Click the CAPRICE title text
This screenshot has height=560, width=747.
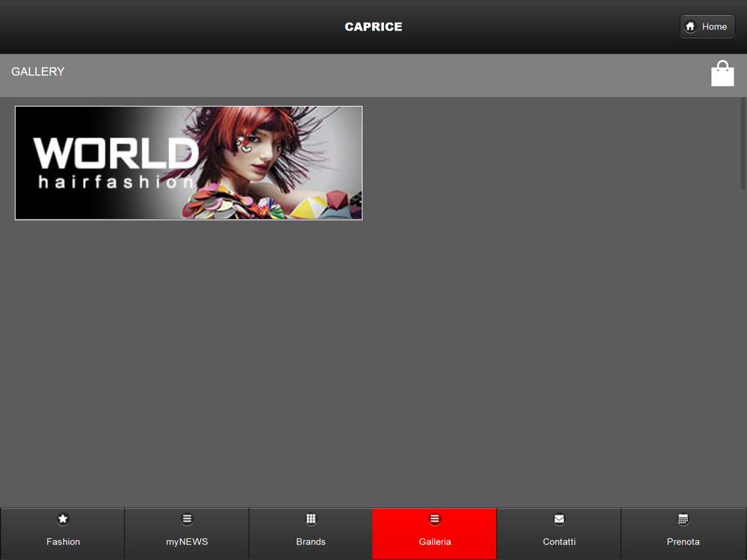click(373, 27)
